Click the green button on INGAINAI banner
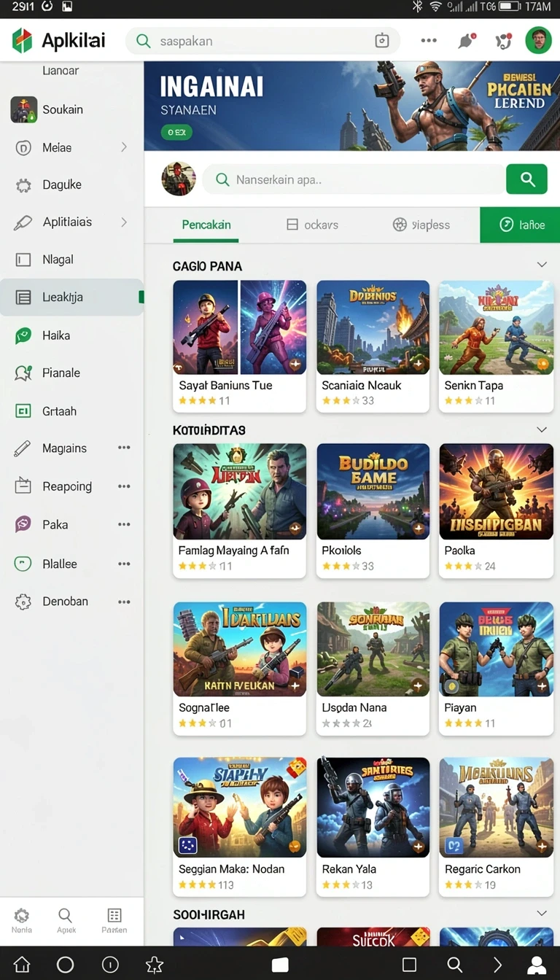Viewport: 560px width, 980px height. 176,133
